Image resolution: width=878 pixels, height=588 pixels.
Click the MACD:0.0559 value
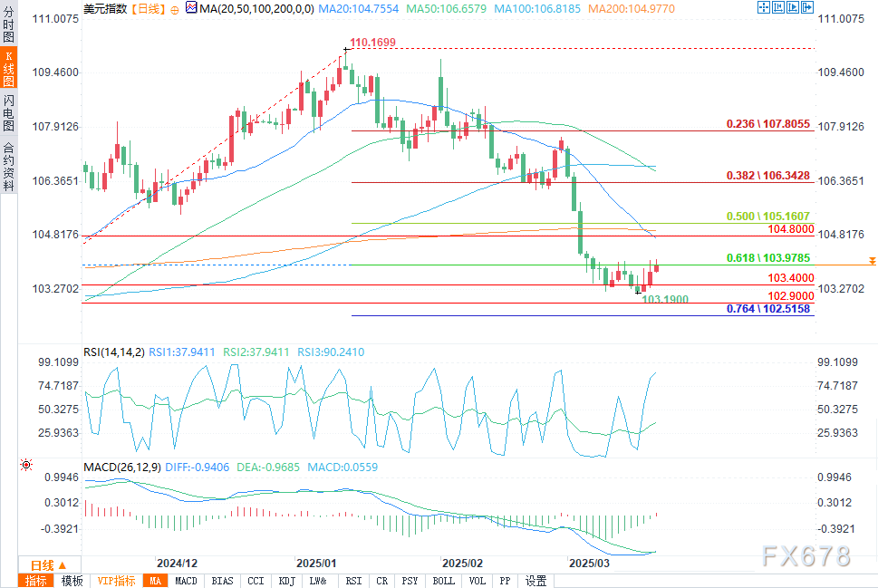[x=343, y=467]
